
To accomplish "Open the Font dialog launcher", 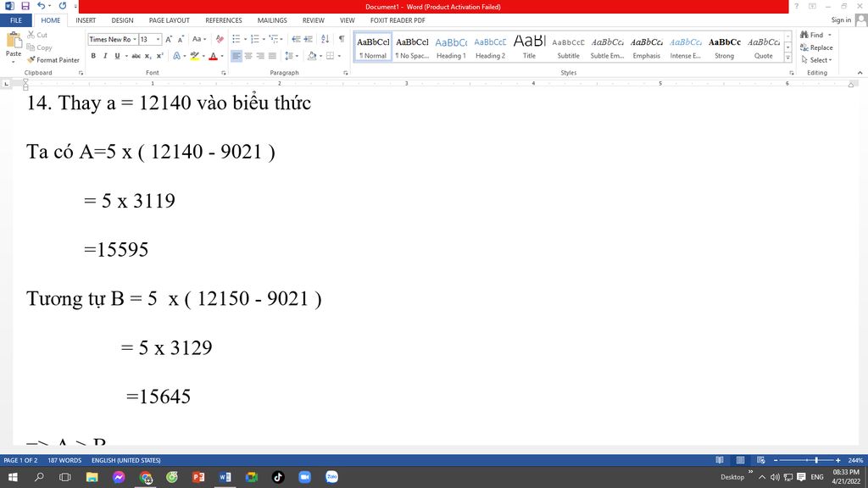I will coord(224,73).
